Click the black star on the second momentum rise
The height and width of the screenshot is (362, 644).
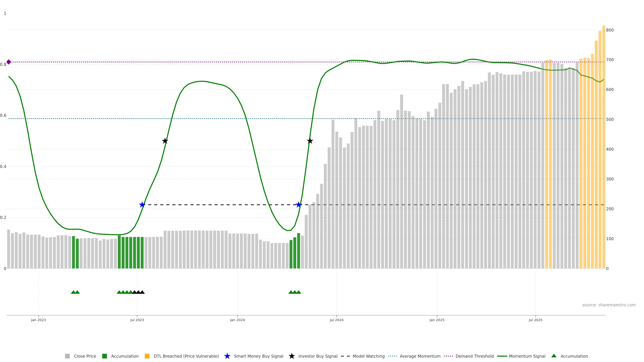(310, 141)
